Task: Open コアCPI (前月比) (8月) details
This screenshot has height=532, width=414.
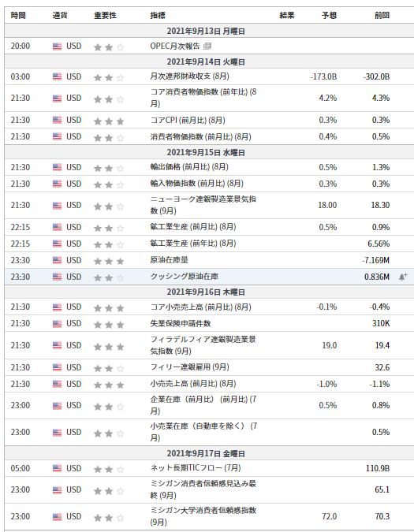Action: (188, 120)
